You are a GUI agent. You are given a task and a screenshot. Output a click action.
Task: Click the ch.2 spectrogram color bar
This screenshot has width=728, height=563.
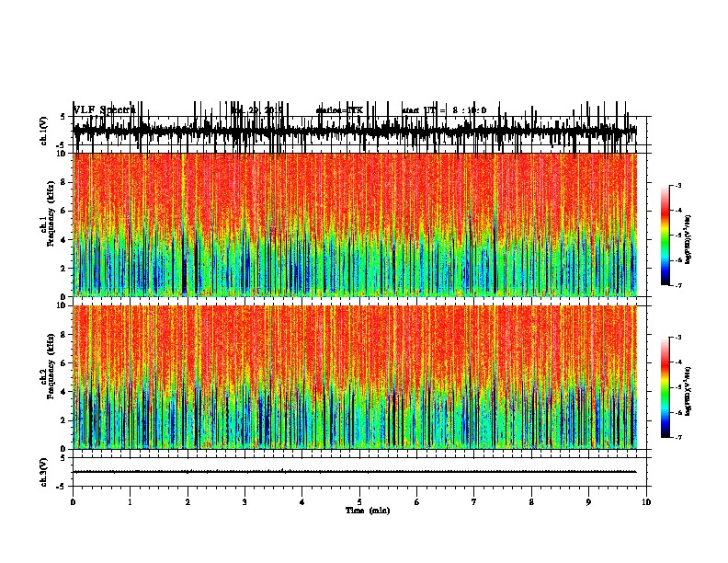[x=665, y=387]
